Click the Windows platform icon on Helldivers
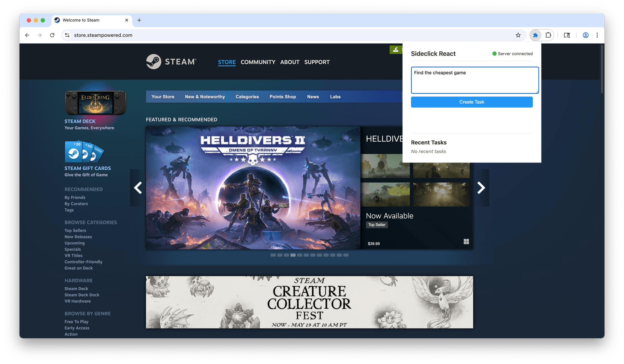624x364 pixels. (x=466, y=241)
